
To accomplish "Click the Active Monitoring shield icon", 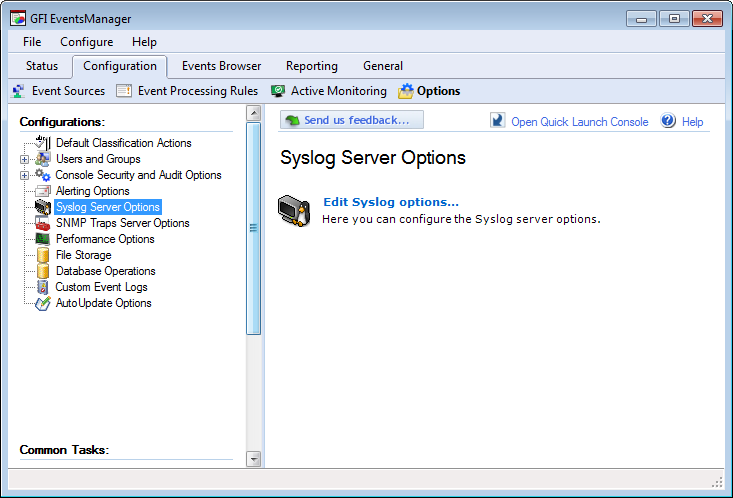I will pyautogui.click(x=278, y=91).
